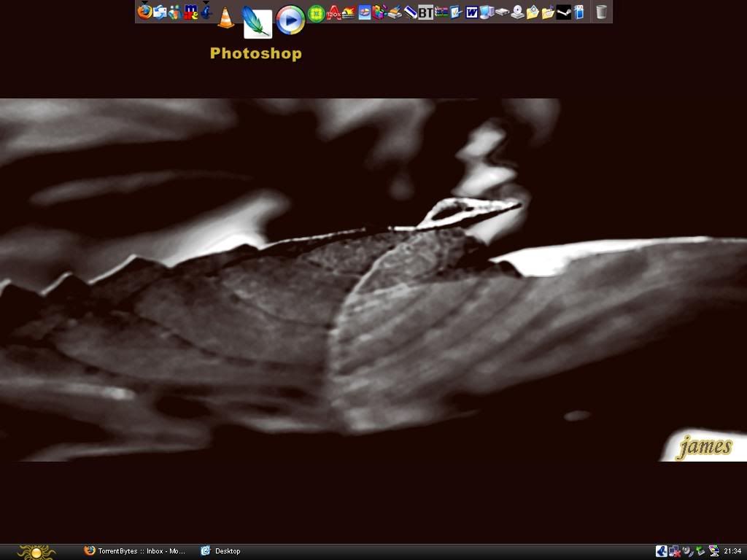Open My Computer icon in dock
The image size is (747, 560).
pos(487,12)
